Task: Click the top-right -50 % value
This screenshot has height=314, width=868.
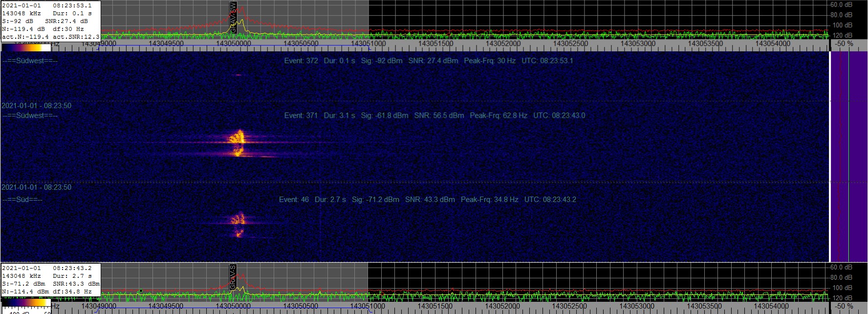Action: pos(845,44)
